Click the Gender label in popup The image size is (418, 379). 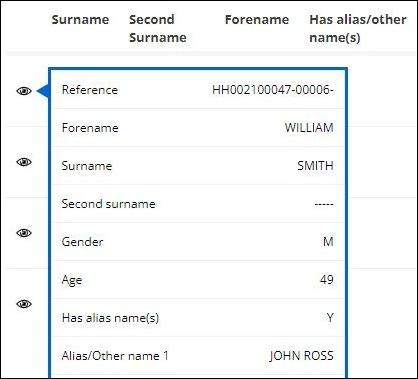[x=82, y=241]
